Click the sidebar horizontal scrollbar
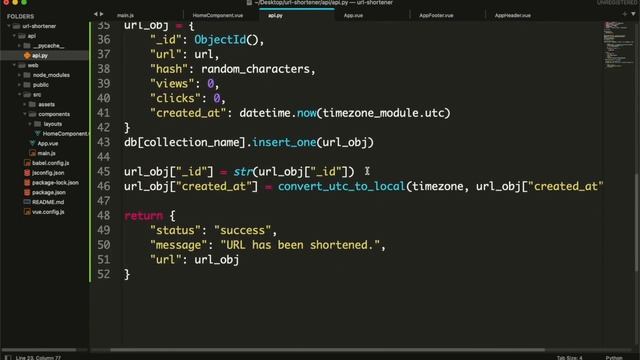This screenshot has height=360, width=640. tap(39, 350)
